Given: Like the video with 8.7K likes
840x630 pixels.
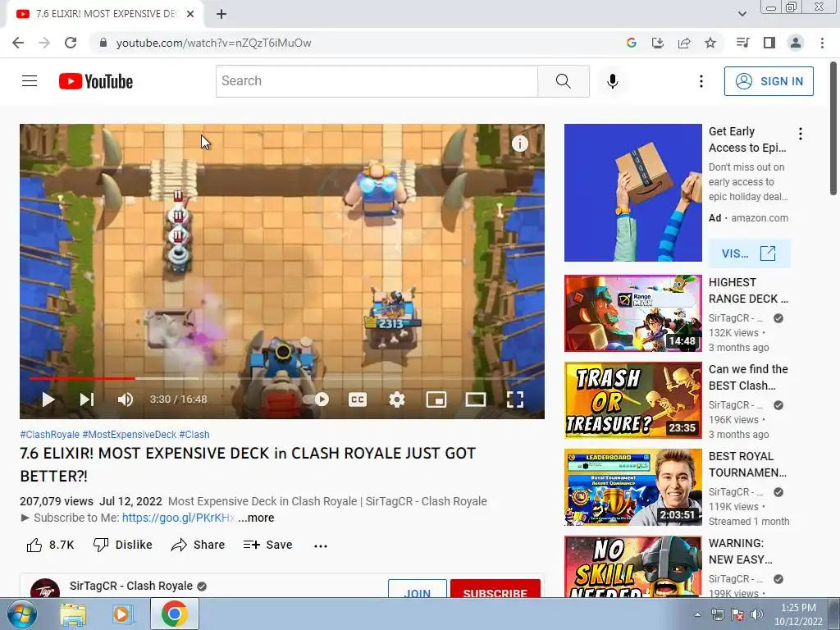Looking at the screenshot, I should [x=50, y=545].
